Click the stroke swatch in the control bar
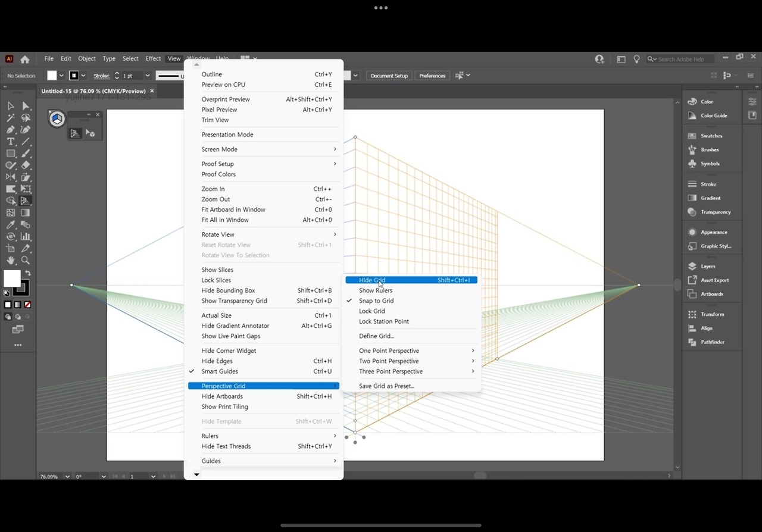Screen dimensions: 762x532 click(x=74, y=76)
